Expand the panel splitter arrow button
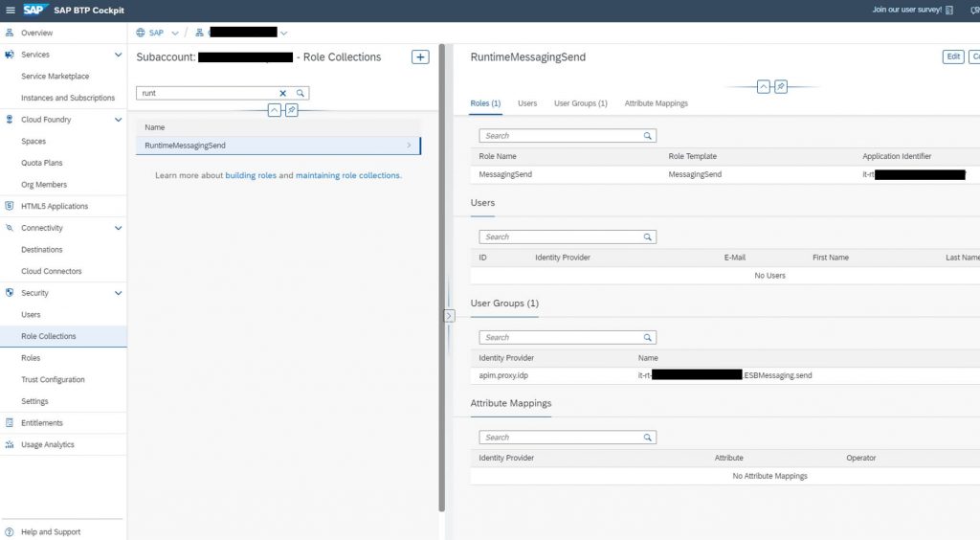980x540 pixels. click(x=449, y=316)
